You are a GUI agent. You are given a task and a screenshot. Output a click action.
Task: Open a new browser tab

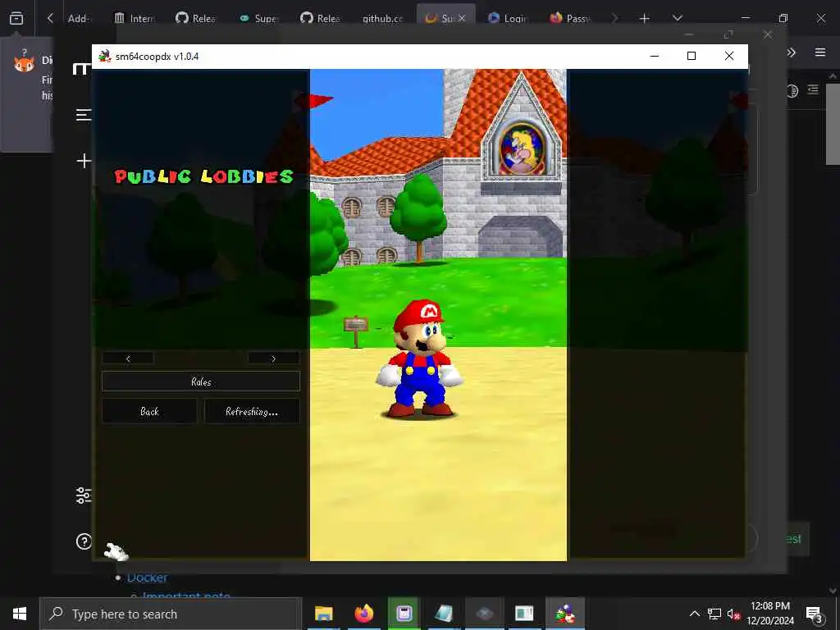click(645, 18)
